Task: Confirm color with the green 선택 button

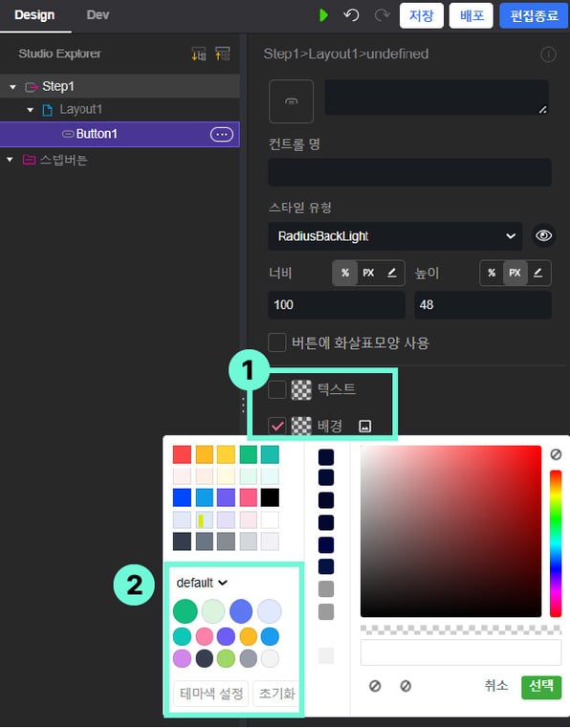Action: pyautogui.click(x=541, y=687)
